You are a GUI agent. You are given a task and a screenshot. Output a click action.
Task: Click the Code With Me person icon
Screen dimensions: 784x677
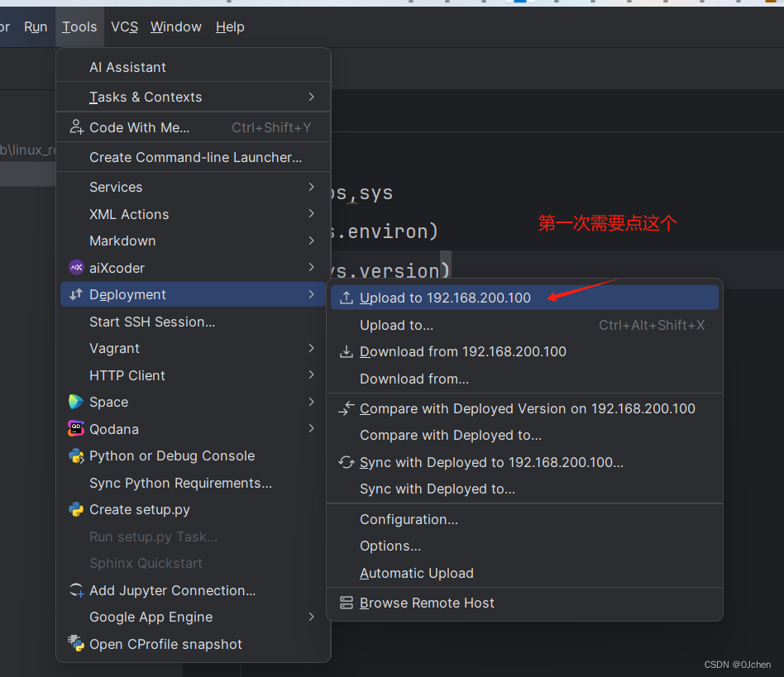[x=76, y=127]
